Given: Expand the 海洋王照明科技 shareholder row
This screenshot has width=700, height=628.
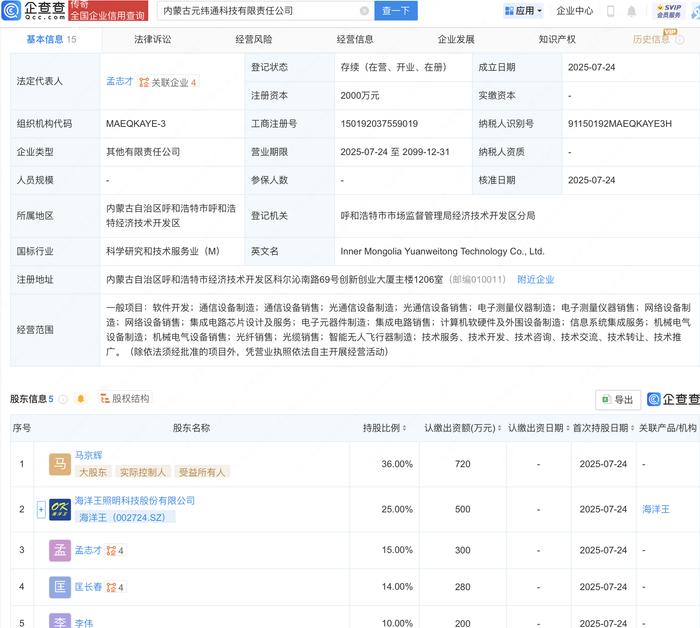Looking at the screenshot, I should pyautogui.click(x=41, y=509).
